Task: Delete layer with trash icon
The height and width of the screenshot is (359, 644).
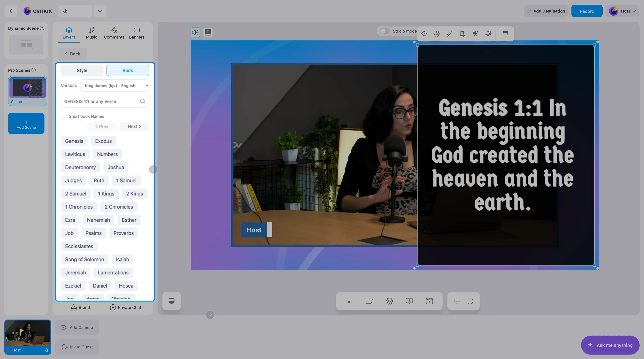Action: [506, 34]
